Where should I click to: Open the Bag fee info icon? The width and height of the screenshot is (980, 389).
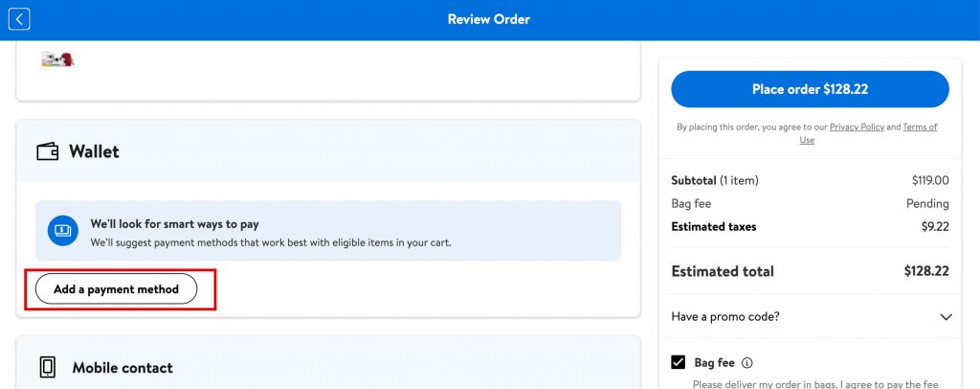pos(747,363)
